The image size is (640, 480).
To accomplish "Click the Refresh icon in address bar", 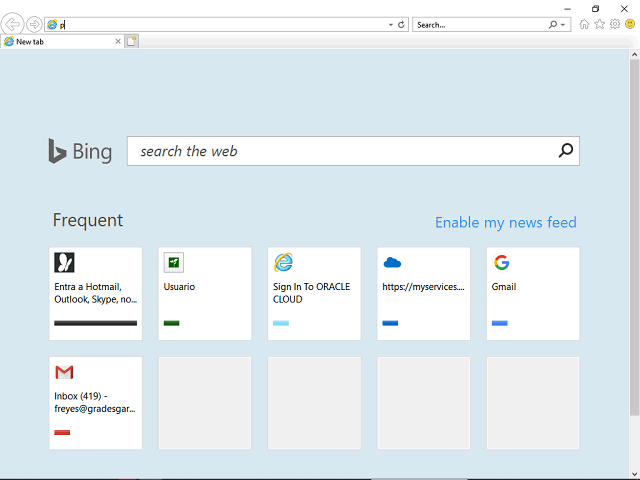I will (x=401, y=25).
